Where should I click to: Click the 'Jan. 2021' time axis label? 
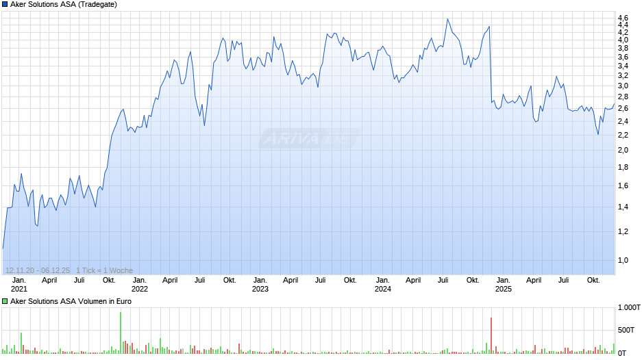pyautogui.click(x=19, y=285)
